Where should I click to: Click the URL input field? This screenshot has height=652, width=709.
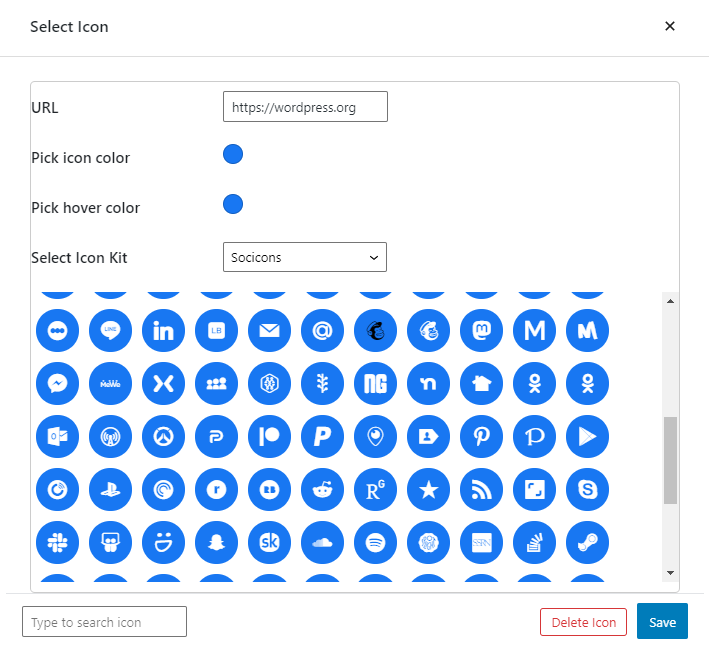[304, 107]
